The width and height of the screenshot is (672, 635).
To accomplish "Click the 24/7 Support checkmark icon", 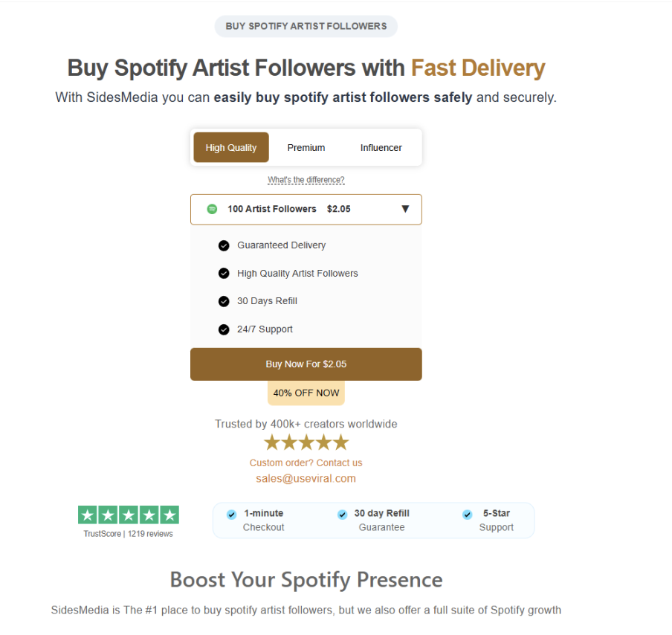I will pos(224,329).
